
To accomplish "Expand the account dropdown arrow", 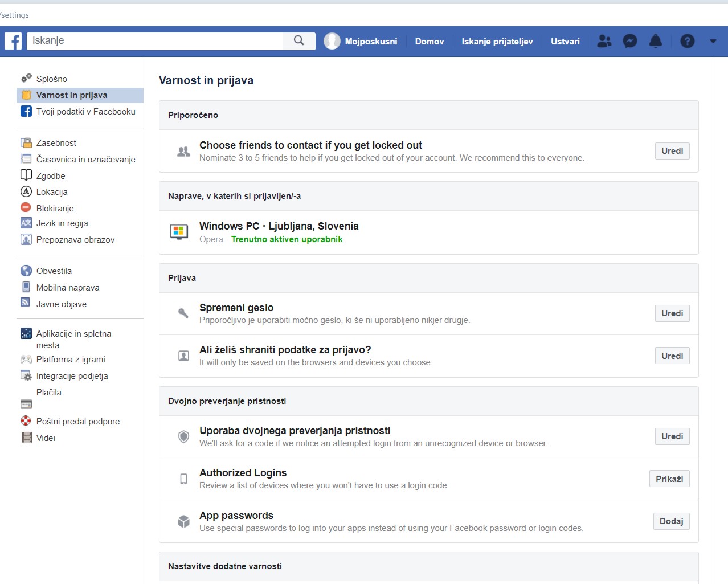I will 713,41.
